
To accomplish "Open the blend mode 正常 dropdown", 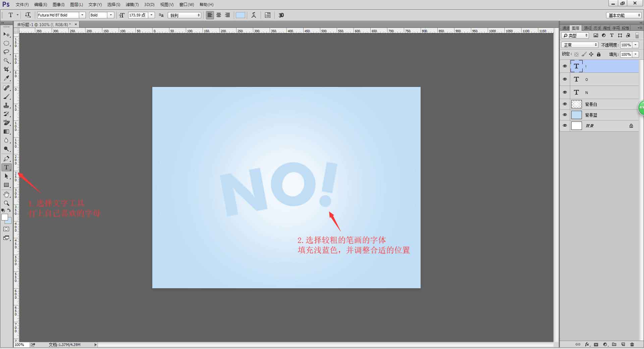I will tap(580, 45).
